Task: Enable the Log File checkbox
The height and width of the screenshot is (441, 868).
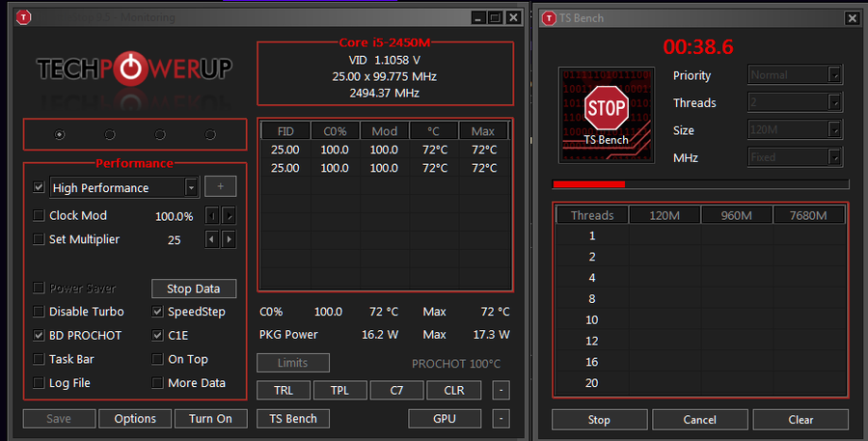Action: coord(39,383)
